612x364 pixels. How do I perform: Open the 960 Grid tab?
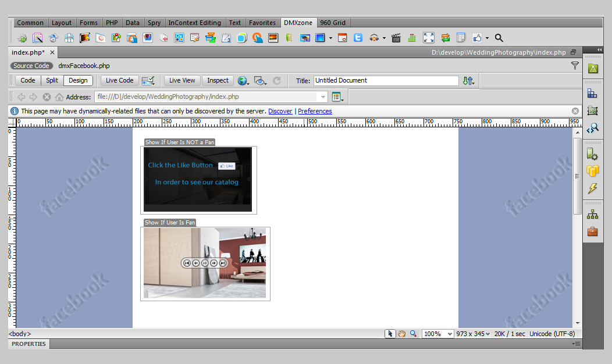coord(333,23)
